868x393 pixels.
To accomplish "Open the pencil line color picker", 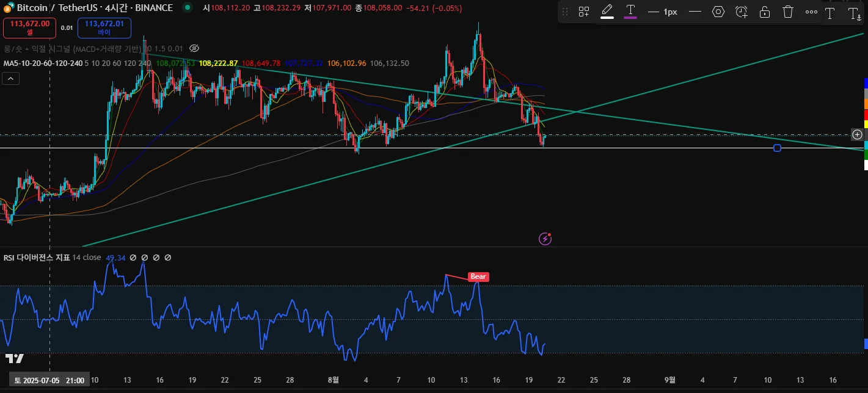I will click(607, 12).
